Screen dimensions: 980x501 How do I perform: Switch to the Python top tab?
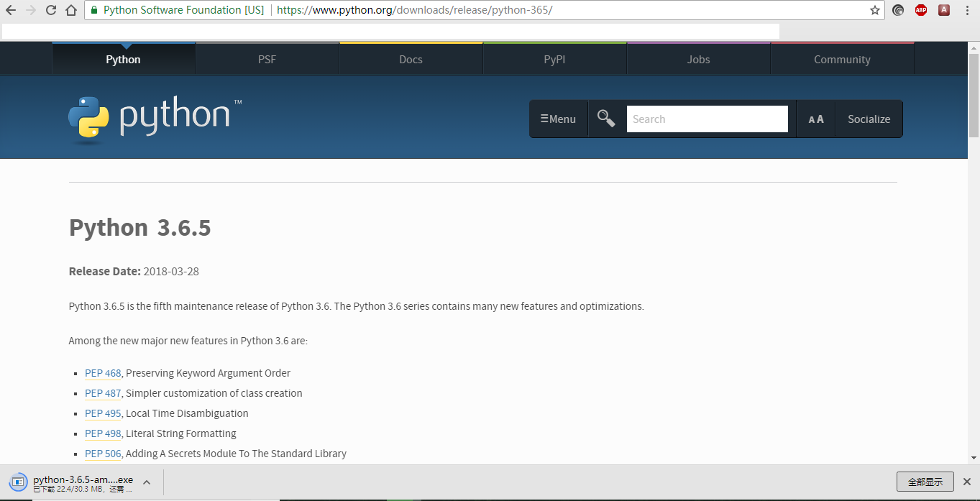click(x=123, y=59)
